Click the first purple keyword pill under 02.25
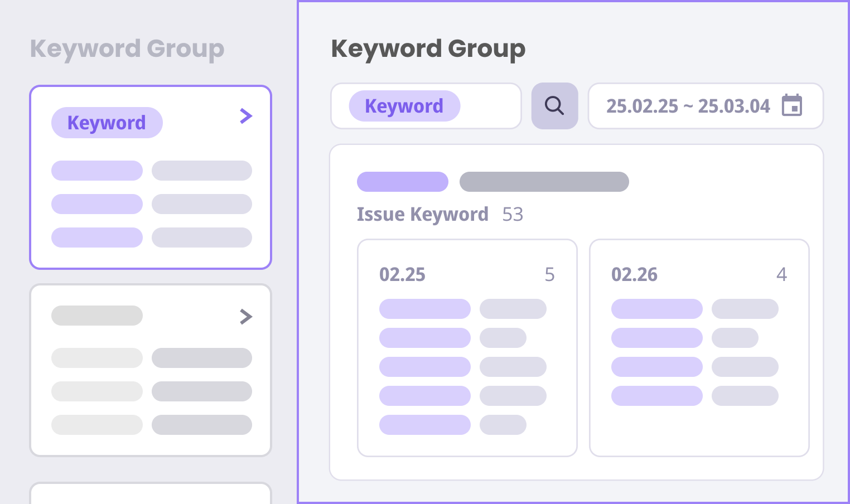Screen dimensions: 850x504 tap(424, 309)
